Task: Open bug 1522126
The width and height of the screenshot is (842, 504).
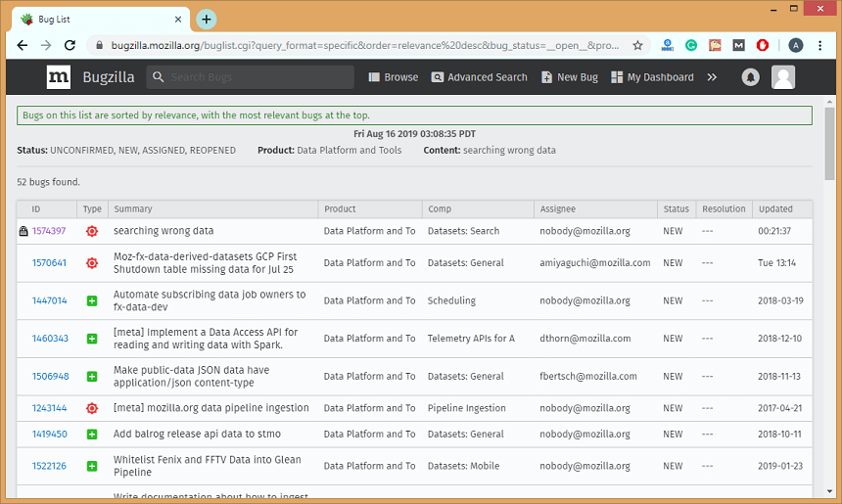Action: (49, 466)
